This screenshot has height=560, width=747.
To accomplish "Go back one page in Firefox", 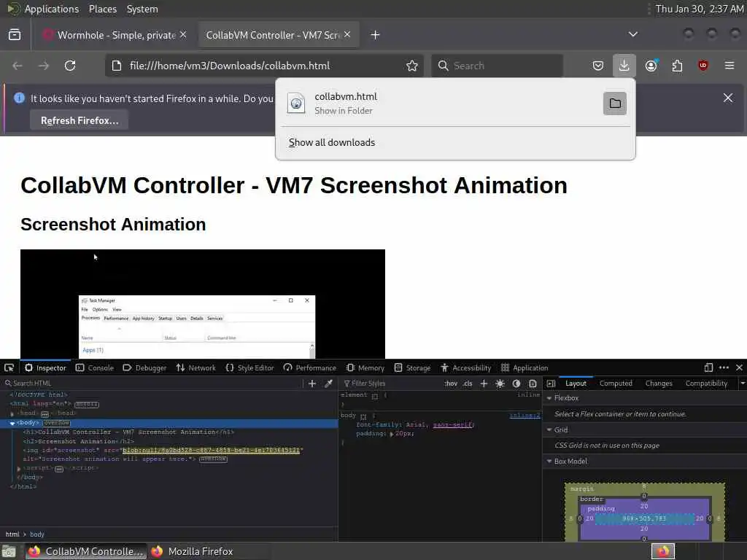I will (x=18, y=66).
